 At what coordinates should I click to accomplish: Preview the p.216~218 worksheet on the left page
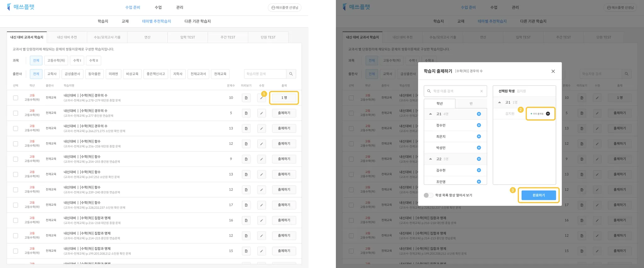pyautogui.click(x=246, y=221)
